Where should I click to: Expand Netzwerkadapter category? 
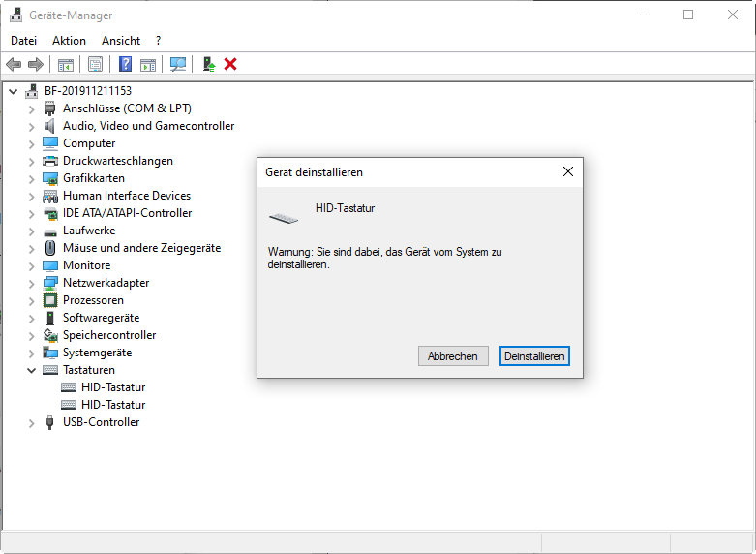[31, 283]
